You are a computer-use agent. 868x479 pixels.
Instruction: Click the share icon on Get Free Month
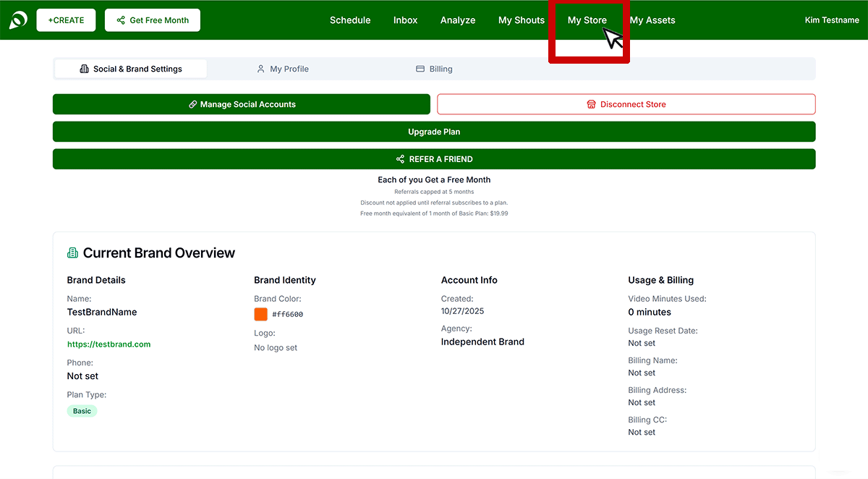coord(121,20)
